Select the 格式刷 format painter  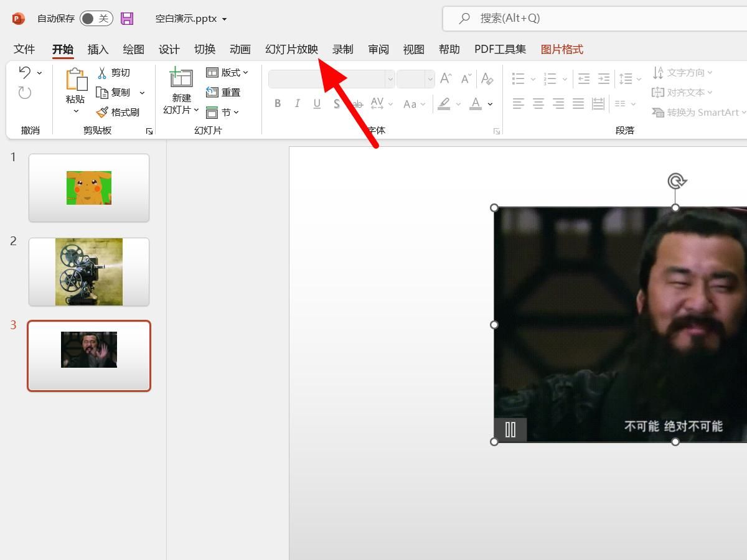(x=118, y=113)
